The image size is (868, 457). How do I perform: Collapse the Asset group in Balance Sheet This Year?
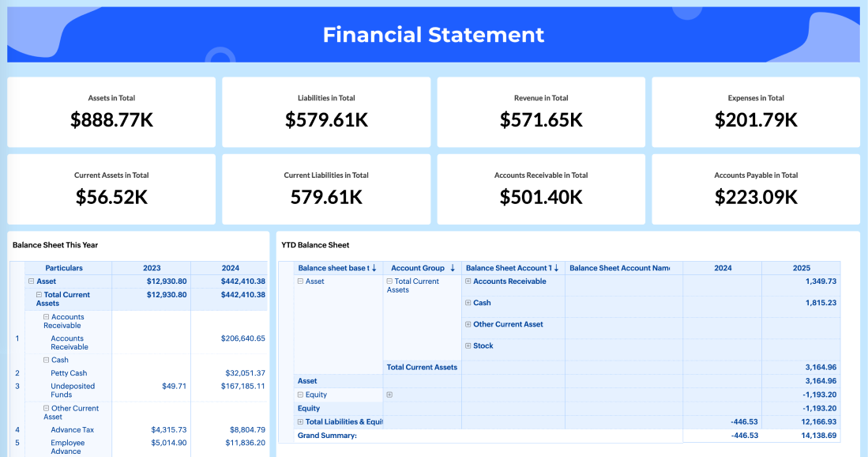tap(31, 281)
